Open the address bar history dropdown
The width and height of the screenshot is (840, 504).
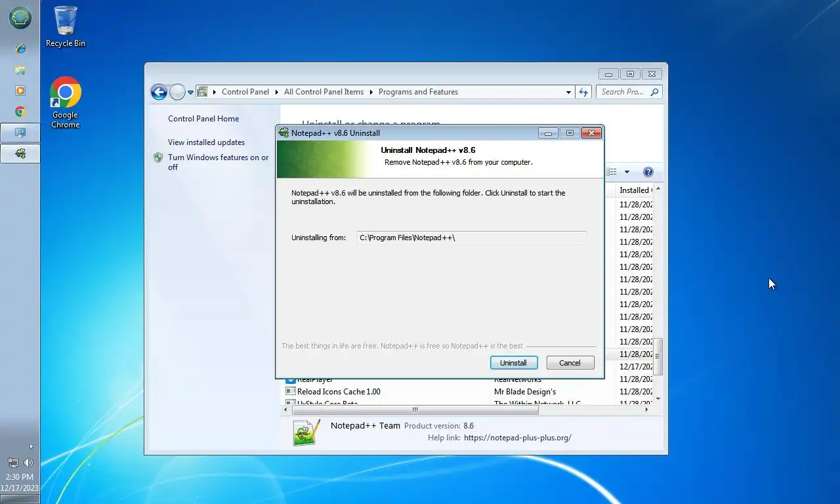(568, 93)
